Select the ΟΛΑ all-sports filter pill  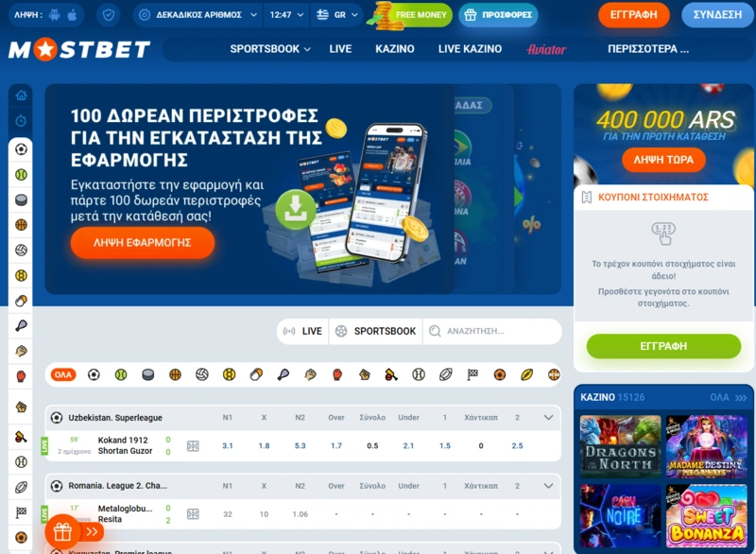[63, 374]
